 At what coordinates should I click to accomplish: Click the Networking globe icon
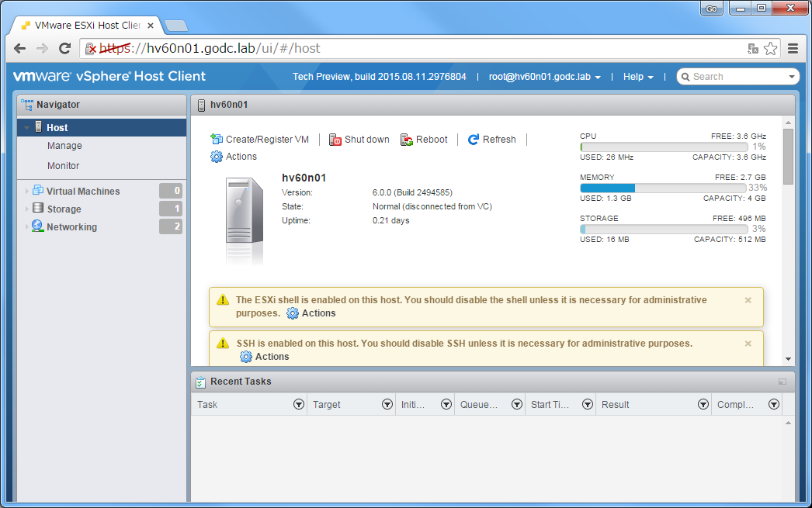37,226
